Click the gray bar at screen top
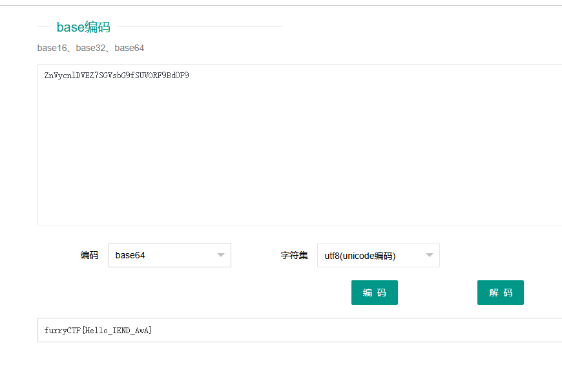This screenshot has width=562, height=392. [x=281, y=3]
